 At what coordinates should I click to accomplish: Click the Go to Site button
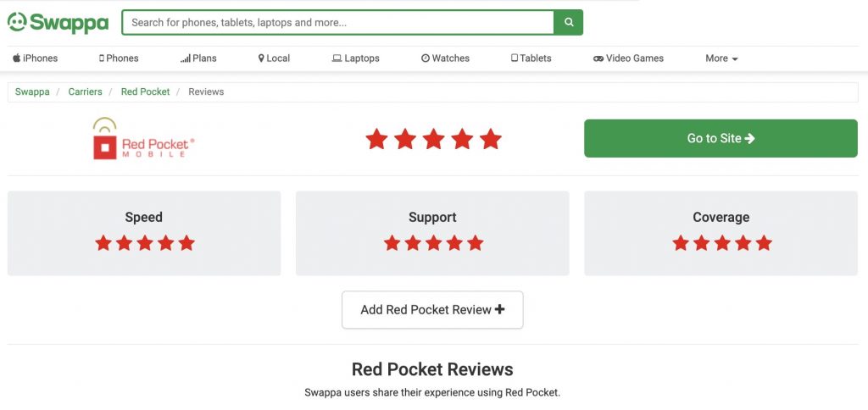721,138
